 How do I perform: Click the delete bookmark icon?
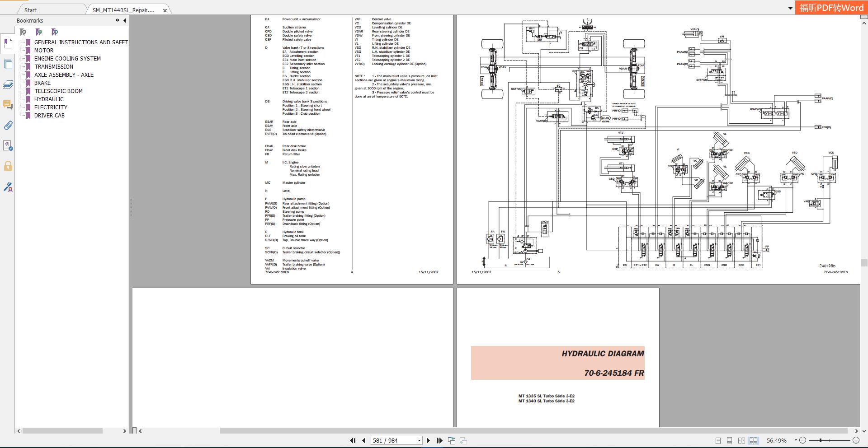[24, 32]
